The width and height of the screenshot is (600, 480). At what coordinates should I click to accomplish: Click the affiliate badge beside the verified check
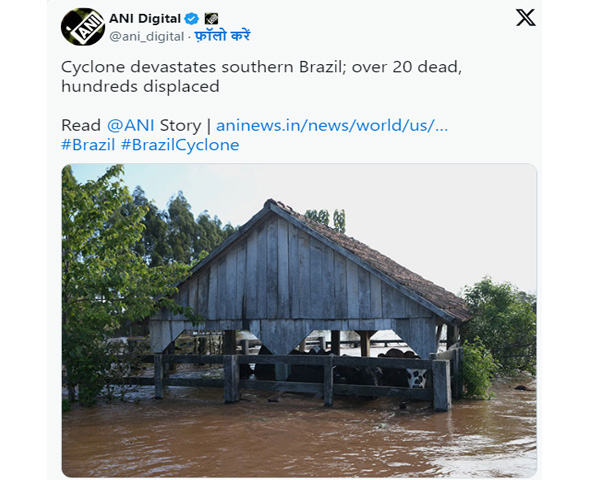(x=210, y=18)
